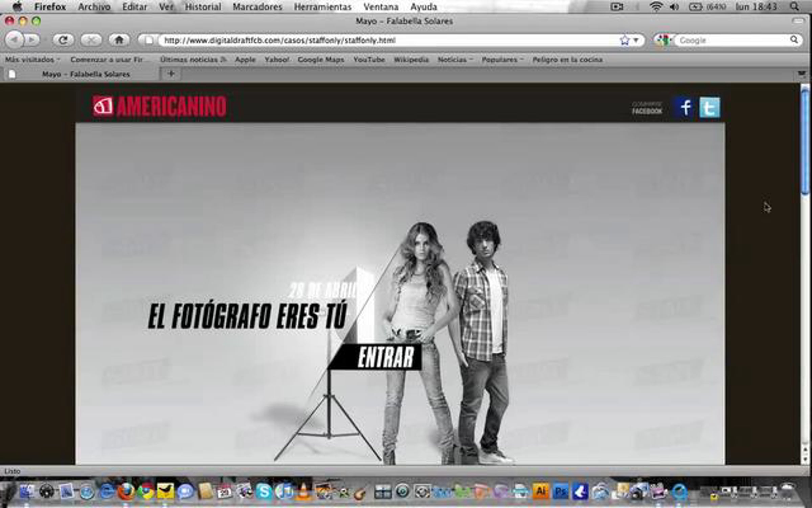This screenshot has width=812, height=508.
Task: Reload the current page
Action: pos(63,40)
